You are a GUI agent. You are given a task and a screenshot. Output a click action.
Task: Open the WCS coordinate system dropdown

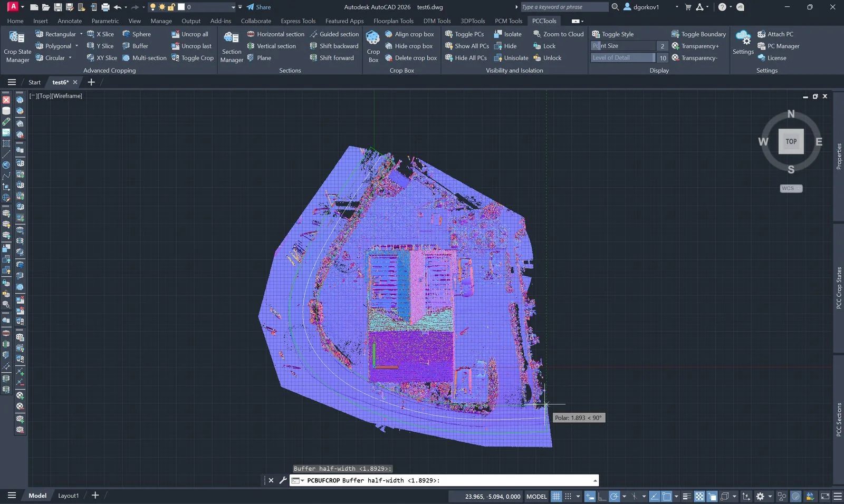point(791,188)
